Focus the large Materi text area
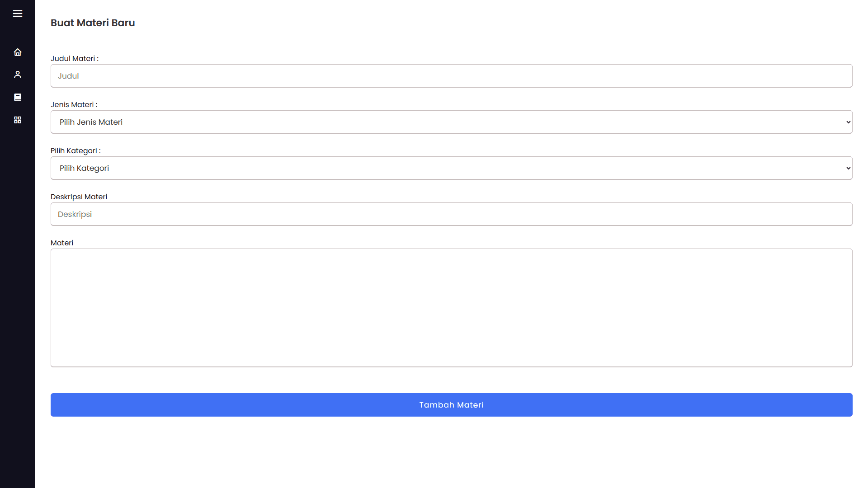This screenshot has height=488, width=868. 451,308
